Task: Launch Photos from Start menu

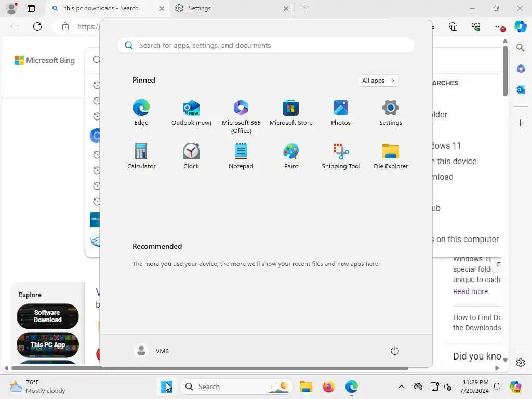Action: coord(341,113)
